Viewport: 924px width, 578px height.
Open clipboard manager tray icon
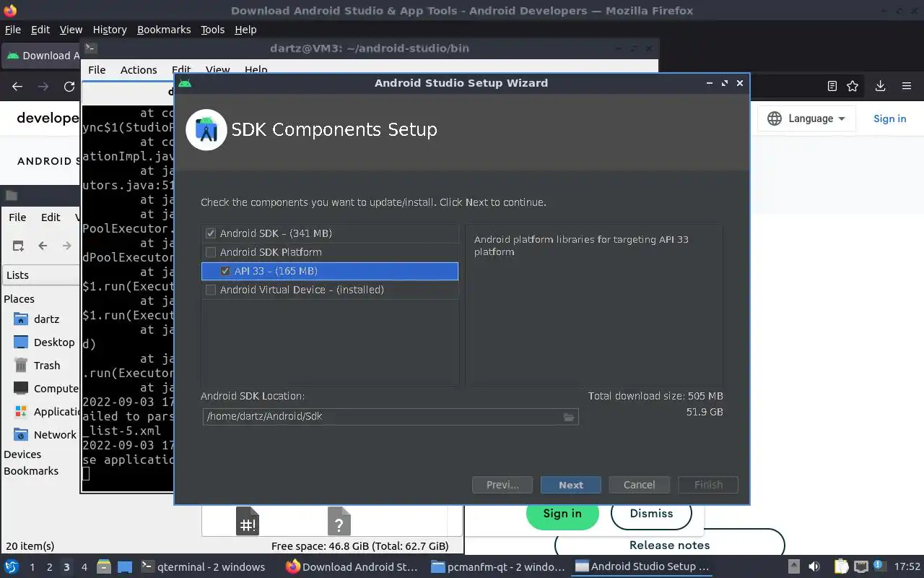tap(841, 566)
